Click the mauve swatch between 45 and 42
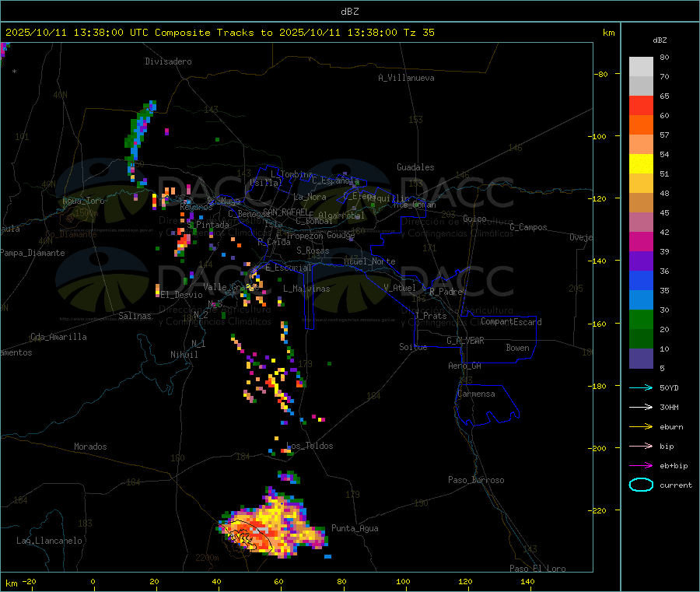This screenshot has width=700, height=592. point(641,222)
